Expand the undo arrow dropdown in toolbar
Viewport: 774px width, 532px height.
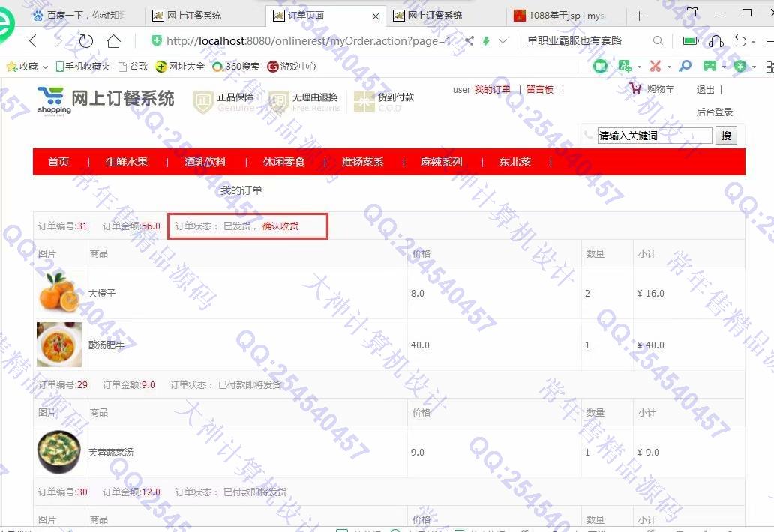[x=753, y=43]
